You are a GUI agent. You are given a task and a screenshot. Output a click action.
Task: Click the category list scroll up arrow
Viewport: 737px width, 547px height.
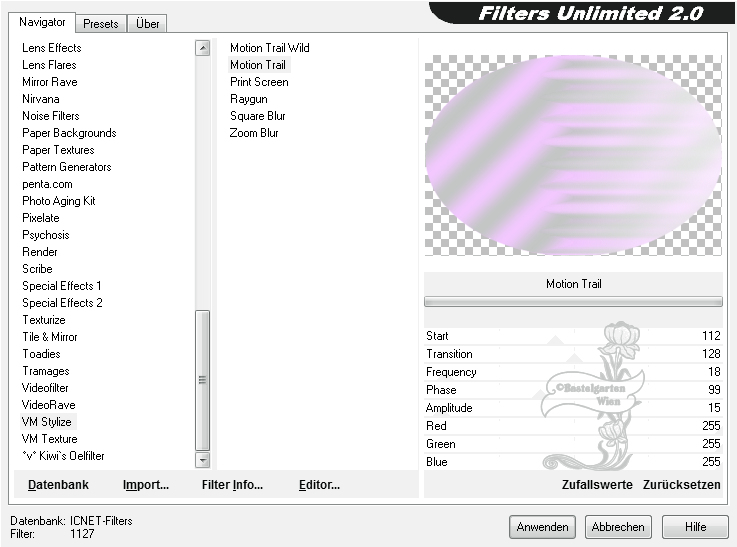[203, 48]
